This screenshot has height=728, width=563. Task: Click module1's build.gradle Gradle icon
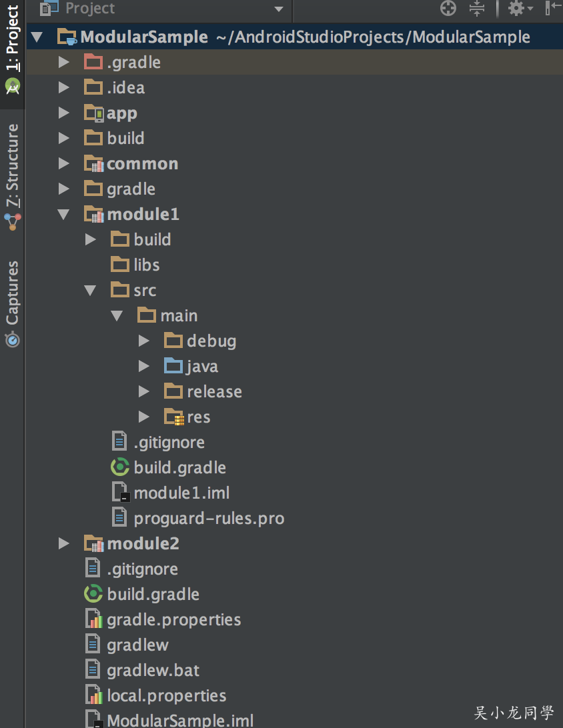point(120,467)
